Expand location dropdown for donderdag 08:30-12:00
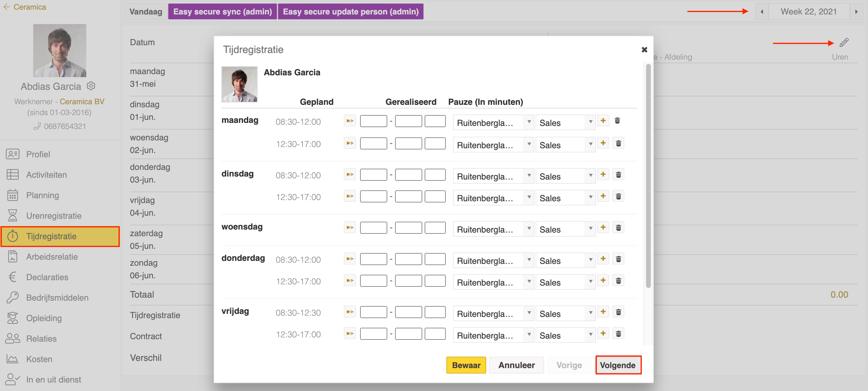This screenshot has height=391, width=868. click(x=493, y=261)
